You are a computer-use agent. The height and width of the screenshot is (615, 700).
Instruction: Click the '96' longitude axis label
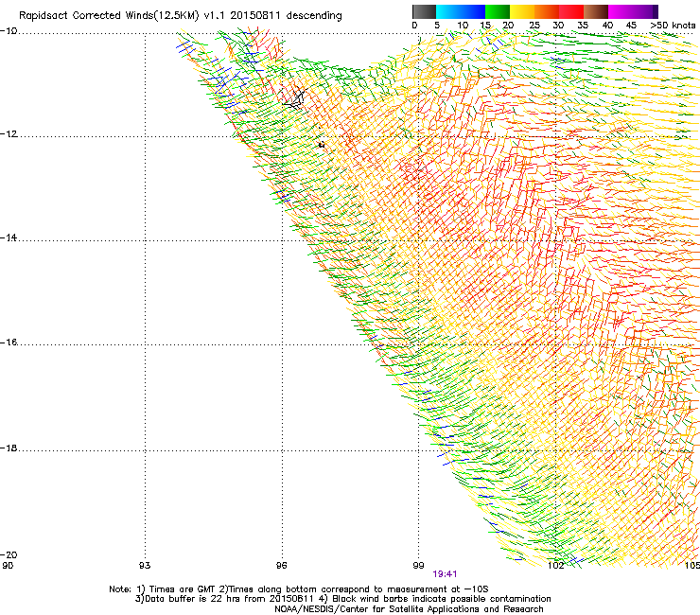tap(281, 566)
